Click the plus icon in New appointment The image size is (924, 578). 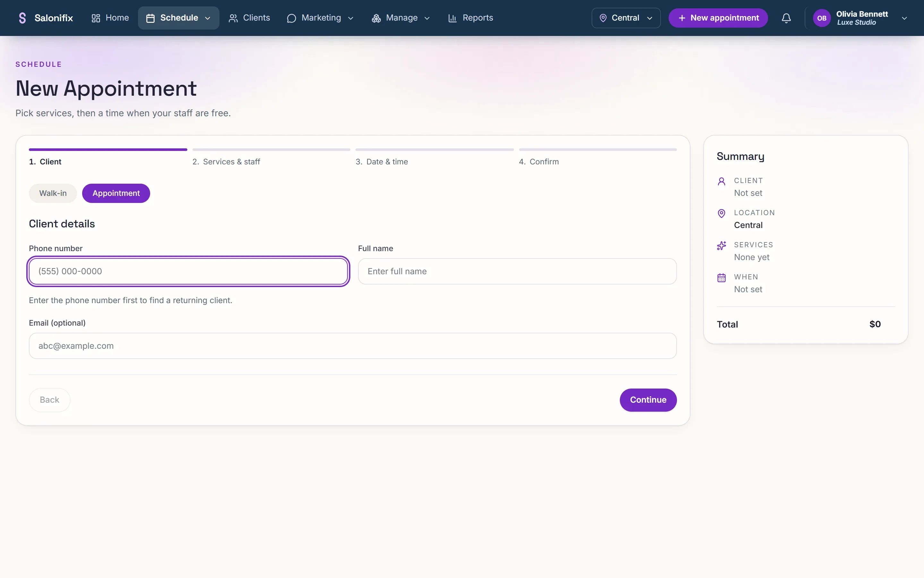click(x=682, y=18)
